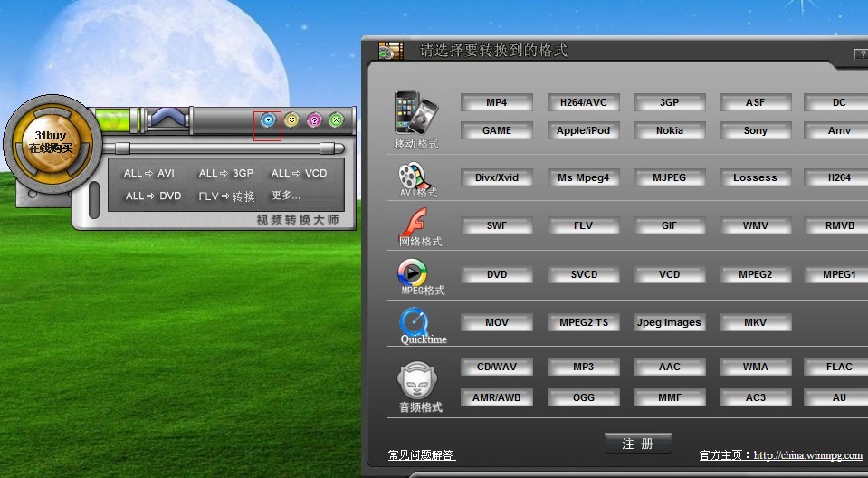868x478 pixels.
Task: Choose MPEG2 format button
Action: [755, 274]
